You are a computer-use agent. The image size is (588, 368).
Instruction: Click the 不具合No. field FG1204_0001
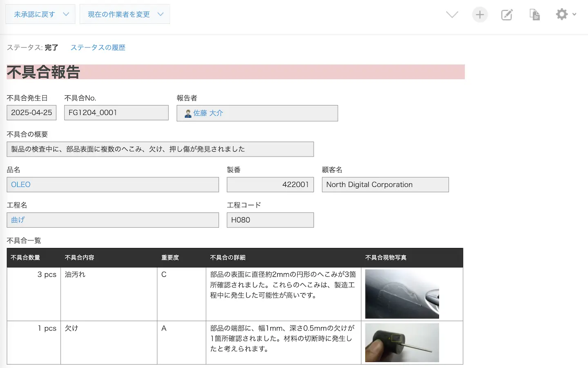(x=116, y=113)
